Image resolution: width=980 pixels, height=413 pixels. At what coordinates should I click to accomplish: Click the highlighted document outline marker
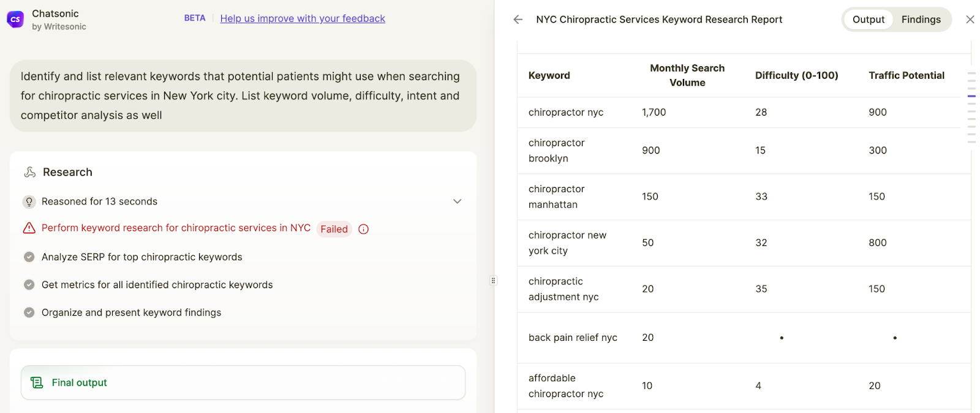pos(971,96)
